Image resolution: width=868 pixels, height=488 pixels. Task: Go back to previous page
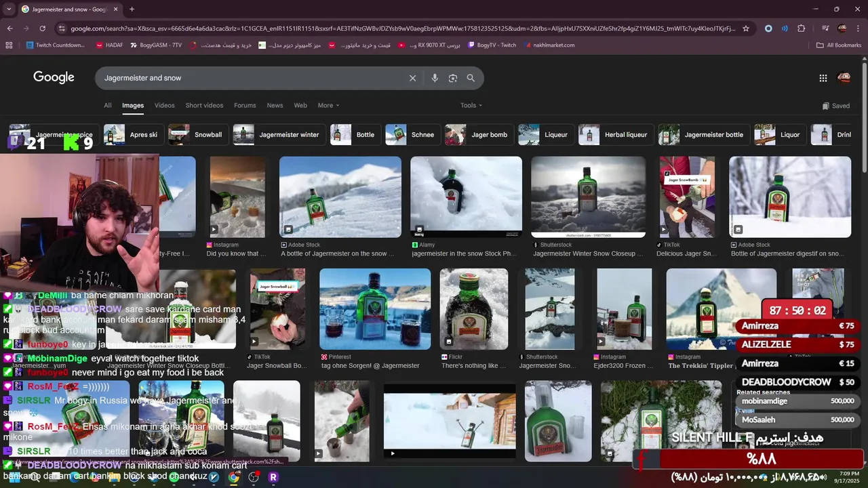9,28
